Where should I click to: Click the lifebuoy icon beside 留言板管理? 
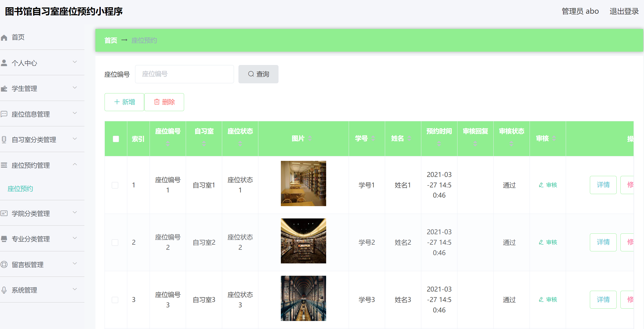pyautogui.click(x=4, y=264)
